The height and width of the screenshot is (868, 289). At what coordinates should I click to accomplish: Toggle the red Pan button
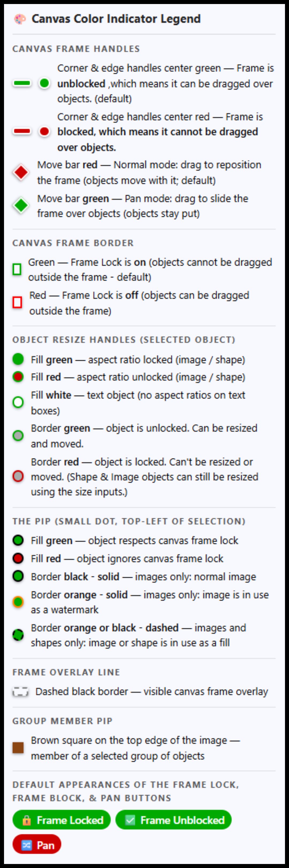pyautogui.click(x=37, y=845)
